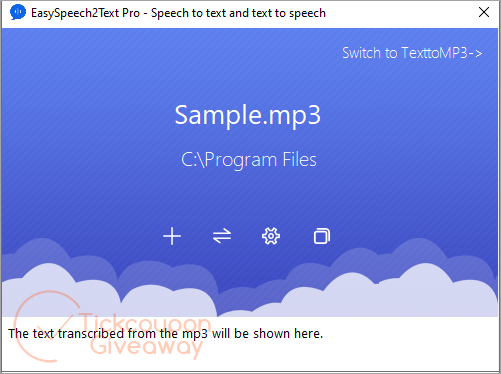
Task: Click the convert arrows icon
Action: [222, 236]
